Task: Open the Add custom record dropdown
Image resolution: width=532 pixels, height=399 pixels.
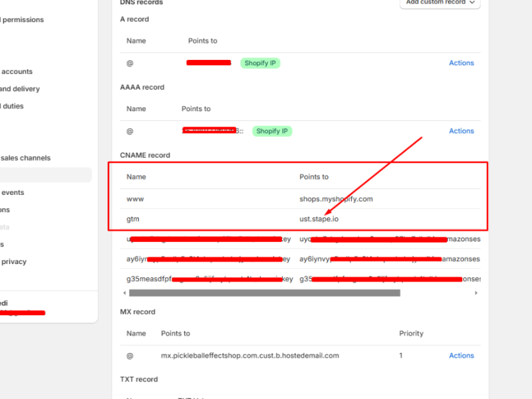Action: pos(440,3)
